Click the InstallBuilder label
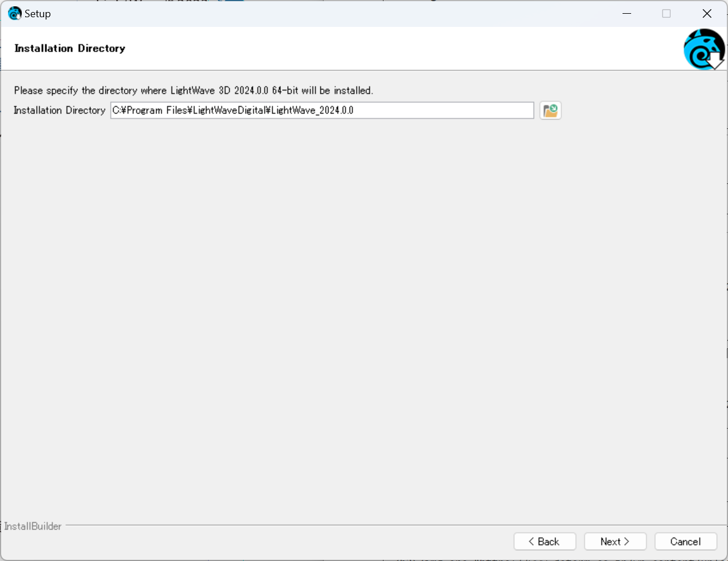 (33, 526)
